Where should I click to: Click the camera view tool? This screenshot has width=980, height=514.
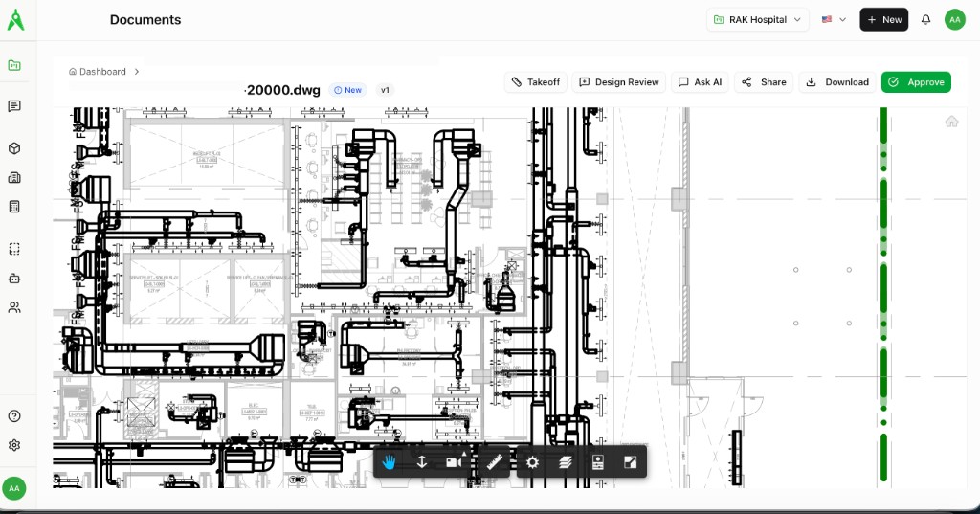(454, 462)
